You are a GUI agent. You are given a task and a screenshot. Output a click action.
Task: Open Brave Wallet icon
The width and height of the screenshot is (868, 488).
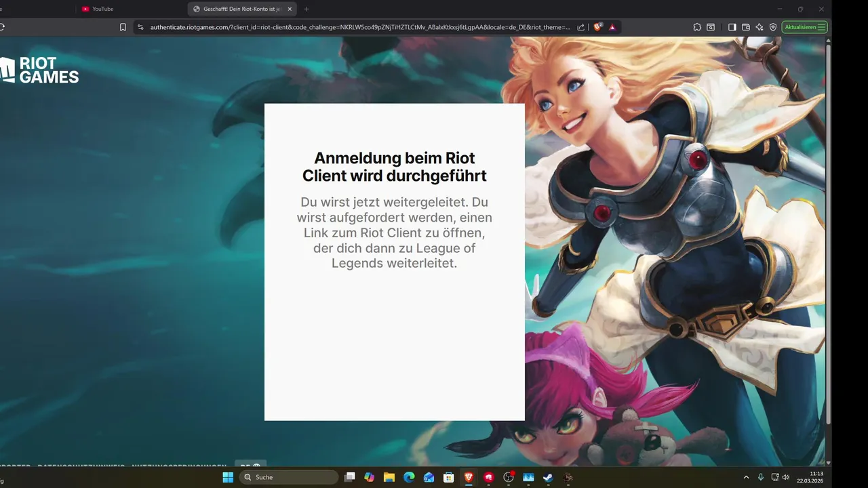click(746, 27)
